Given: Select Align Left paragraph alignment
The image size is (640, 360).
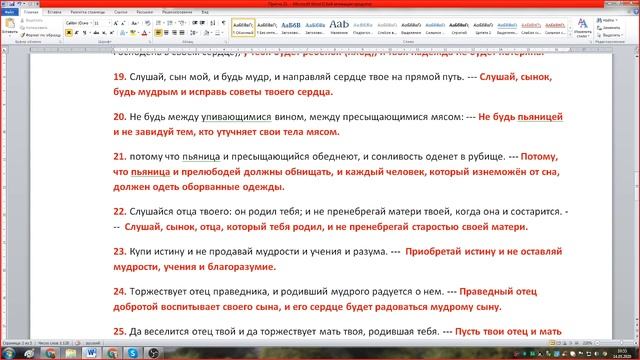Looking at the screenshot, I should 158,33.
